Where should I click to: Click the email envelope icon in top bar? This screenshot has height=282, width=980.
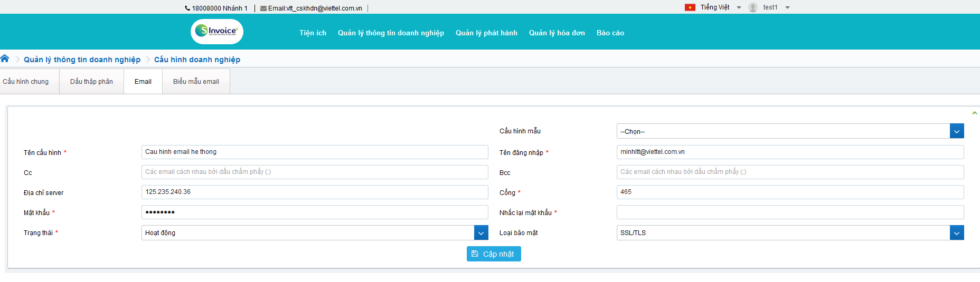pyautogui.click(x=263, y=8)
